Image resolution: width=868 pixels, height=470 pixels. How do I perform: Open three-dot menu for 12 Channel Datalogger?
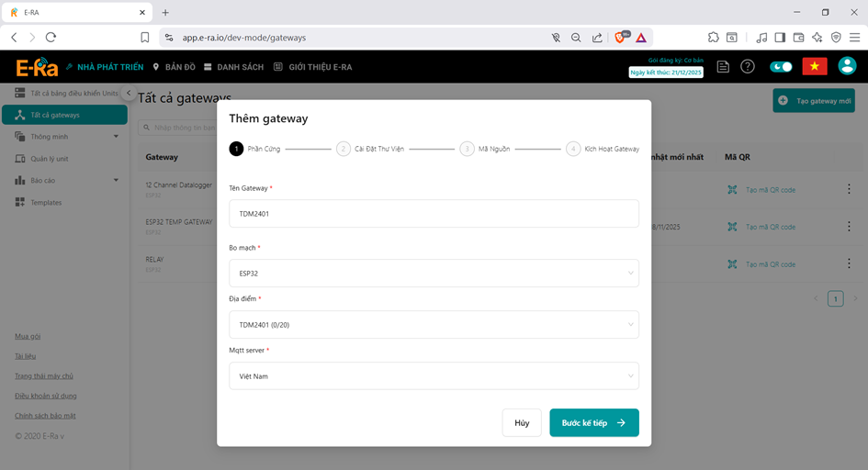pyautogui.click(x=848, y=189)
